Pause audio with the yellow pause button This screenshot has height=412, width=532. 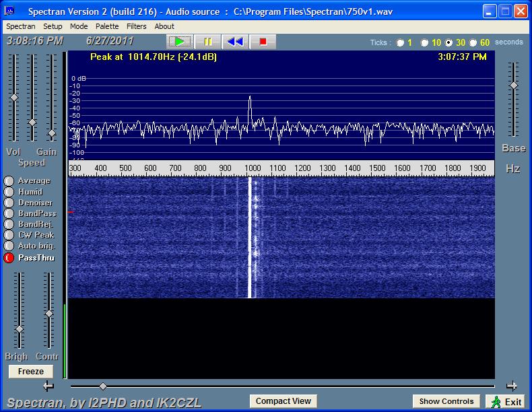pyautogui.click(x=207, y=42)
